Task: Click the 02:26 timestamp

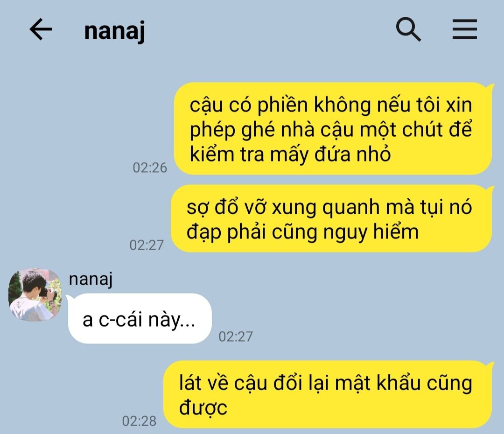Action: tap(150, 168)
